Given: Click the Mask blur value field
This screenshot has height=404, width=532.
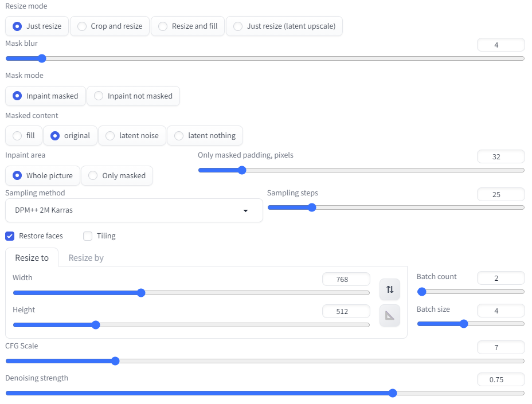Looking at the screenshot, I should click(x=501, y=45).
